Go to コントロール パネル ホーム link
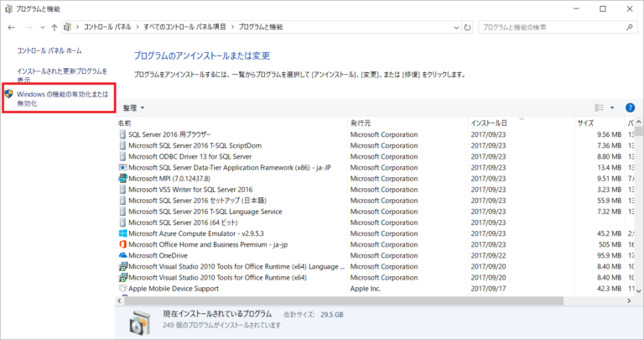Viewport: 644px width, 340px height. click(x=49, y=51)
